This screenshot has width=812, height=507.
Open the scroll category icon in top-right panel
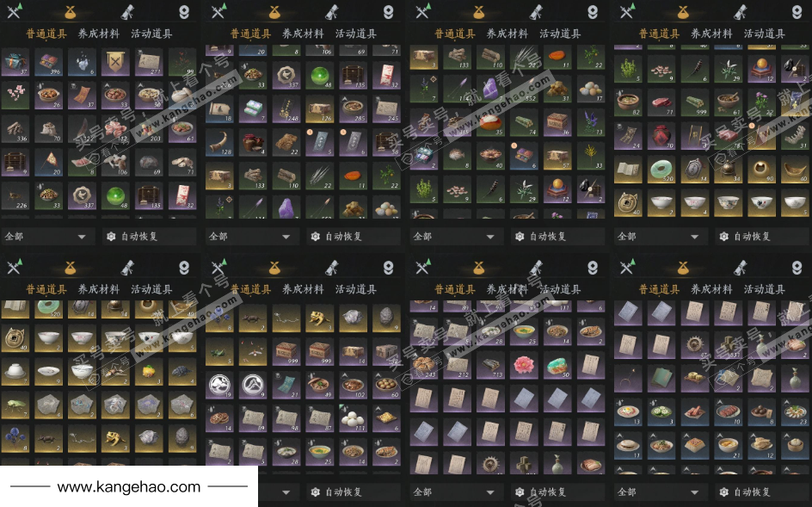(x=740, y=11)
